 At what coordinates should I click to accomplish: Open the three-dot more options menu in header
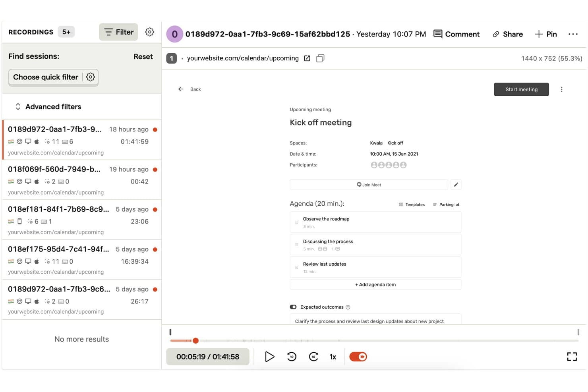pos(573,34)
